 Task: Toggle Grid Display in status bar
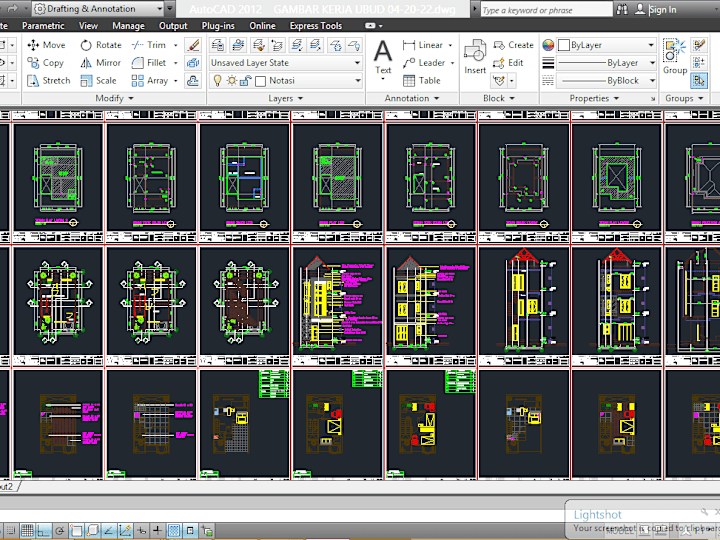[x=27, y=531]
